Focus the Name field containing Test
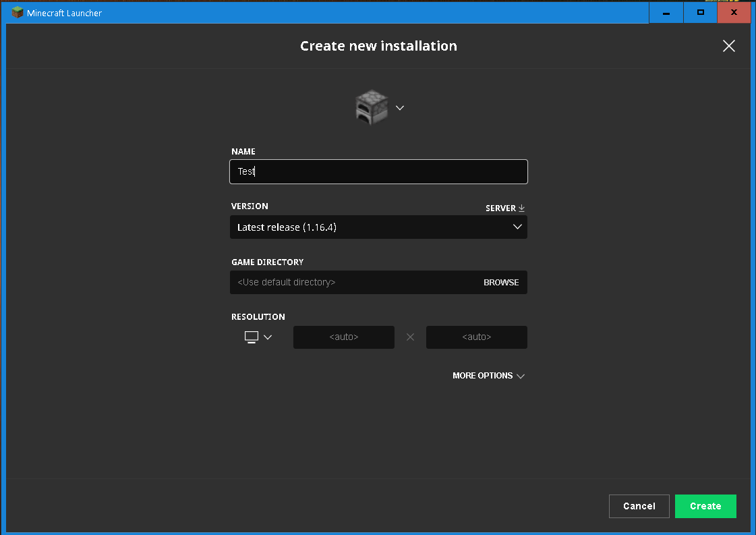This screenshot has width=756, height=535. (x=378, y=171)
